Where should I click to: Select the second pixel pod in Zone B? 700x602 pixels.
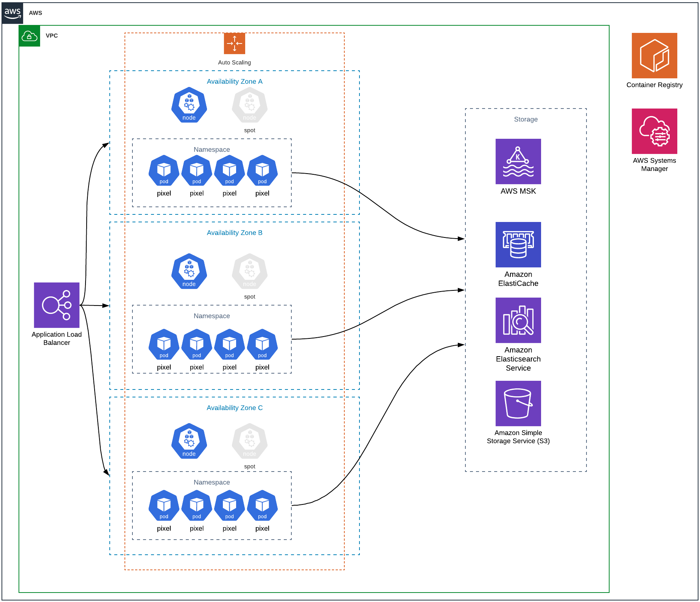pyautogui.click(x=197, y=344)
